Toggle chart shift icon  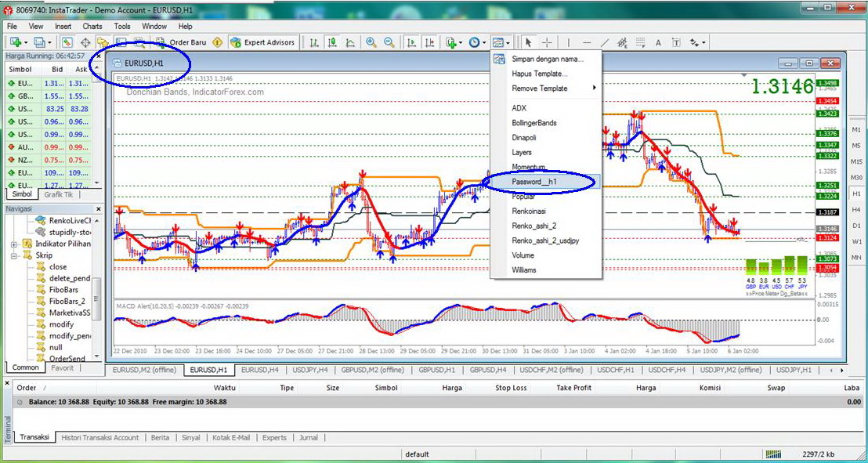coord(429,42)
